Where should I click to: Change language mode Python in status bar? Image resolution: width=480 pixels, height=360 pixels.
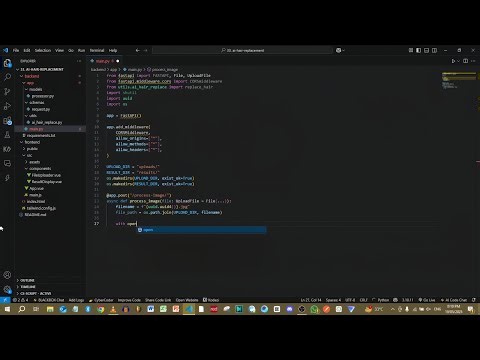(383, 300)
